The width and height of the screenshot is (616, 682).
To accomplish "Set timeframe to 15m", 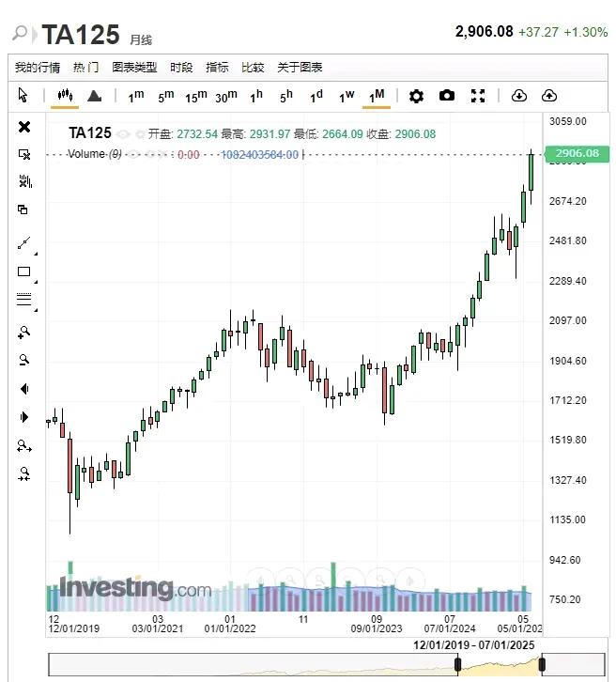I will (x=196, y=96).
